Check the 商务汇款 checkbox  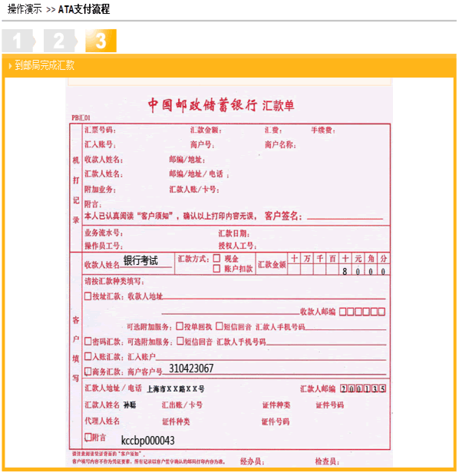[88, 371]
